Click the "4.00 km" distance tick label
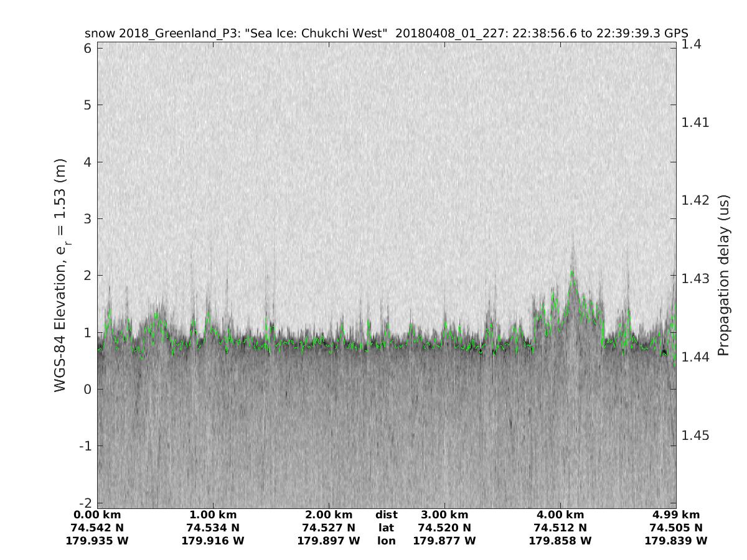Image resolution: width=747 pixels, height=560 pixels. (x=560, y=515)
